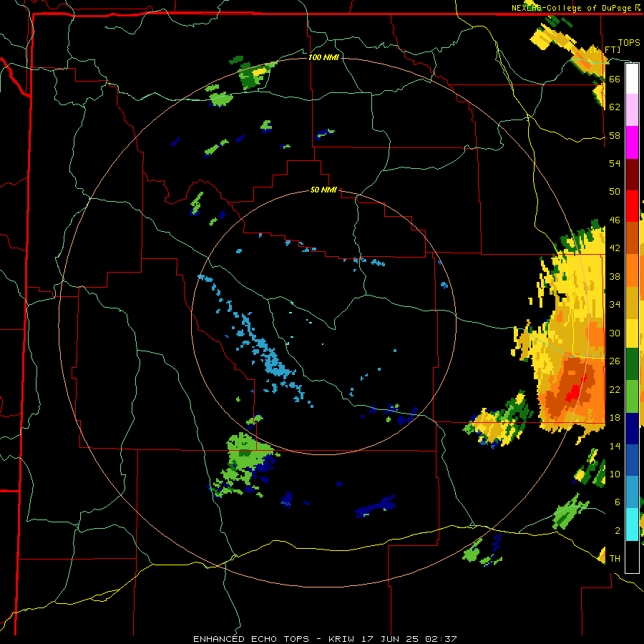Pick the magenta legend color block
Viewport: 644px width, 644px height.
(632, 142)
